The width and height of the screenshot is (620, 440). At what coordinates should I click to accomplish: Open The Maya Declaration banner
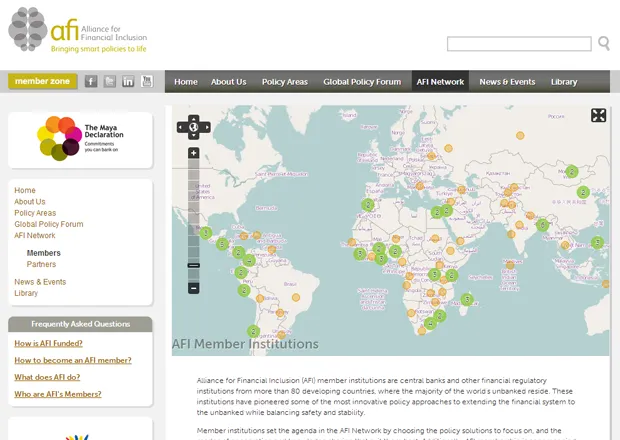coord(80,140)
